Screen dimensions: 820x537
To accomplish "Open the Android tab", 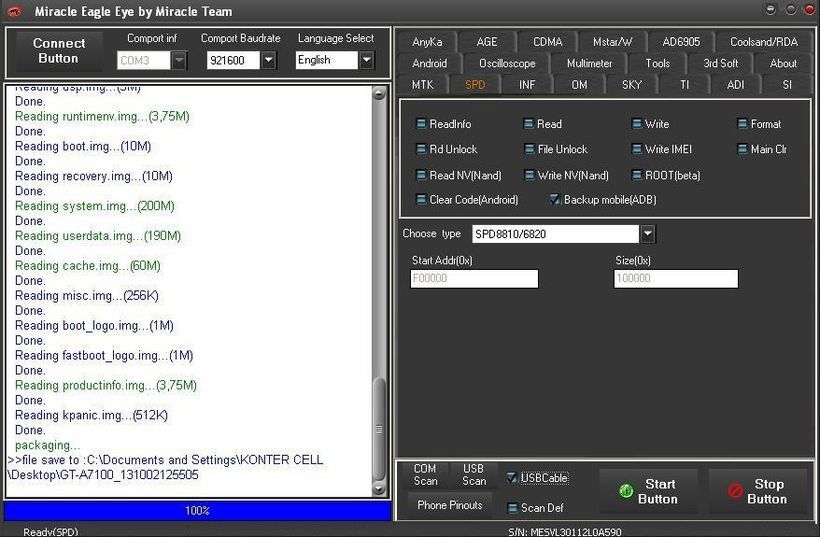I will click(x=430, y=63).
